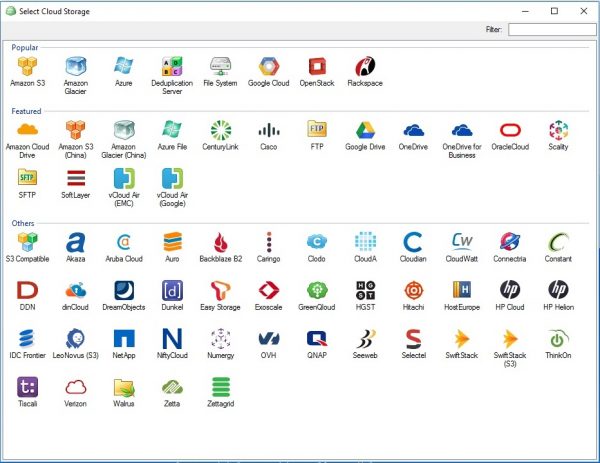The image size is (600, 463).
Task: Select OVH storage icon
Action: point(269,338)
